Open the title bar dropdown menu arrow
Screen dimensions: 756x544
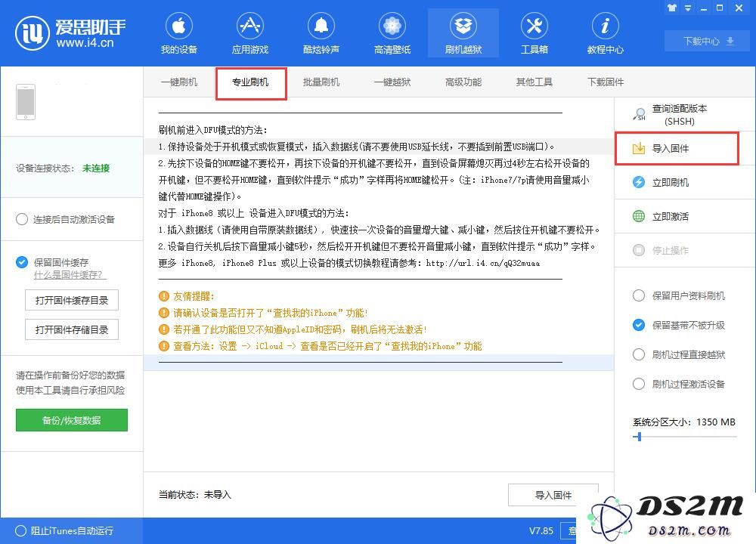point(688,8)
